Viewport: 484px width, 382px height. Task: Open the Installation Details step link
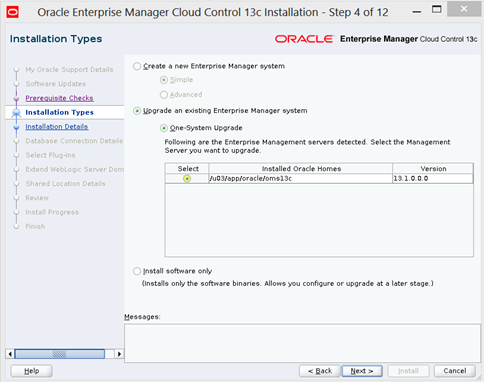[x=57, y=127]
